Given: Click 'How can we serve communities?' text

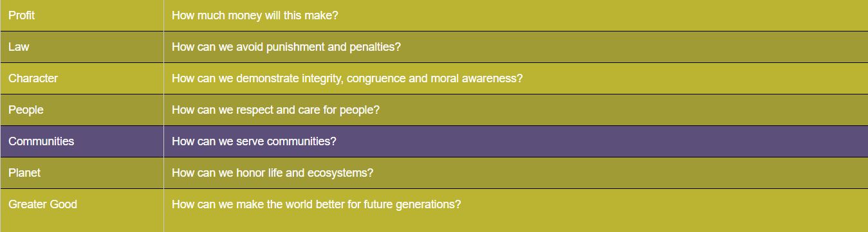Looking at the screenshot, I should click(x=254, y=141).
